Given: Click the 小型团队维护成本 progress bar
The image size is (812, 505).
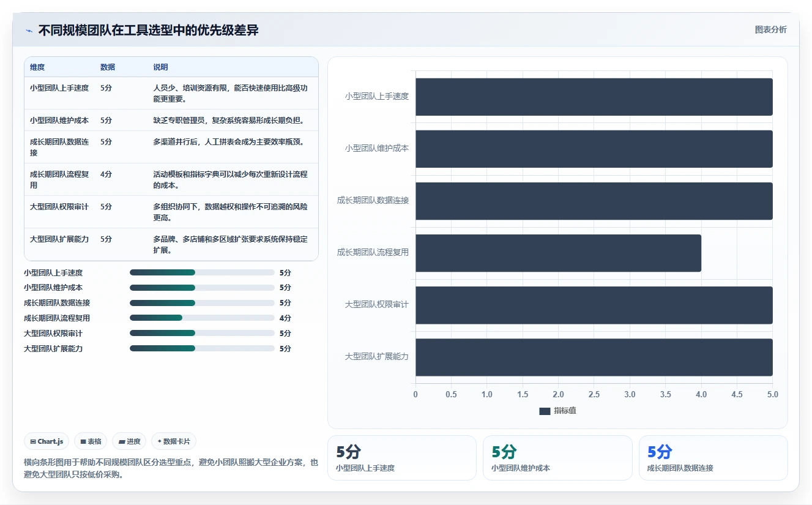Looking at the screenshot, I should pyautogui.click(x=202, y=288).
